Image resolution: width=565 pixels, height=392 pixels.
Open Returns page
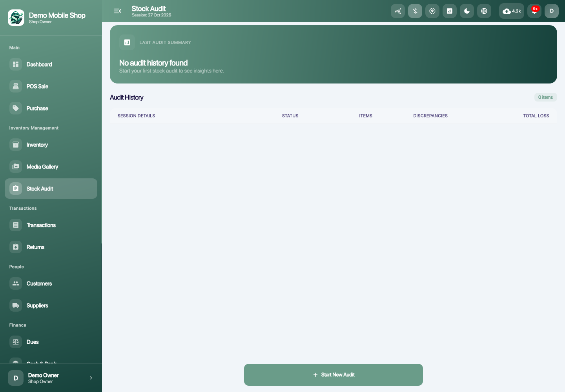[x=51, y=247]
